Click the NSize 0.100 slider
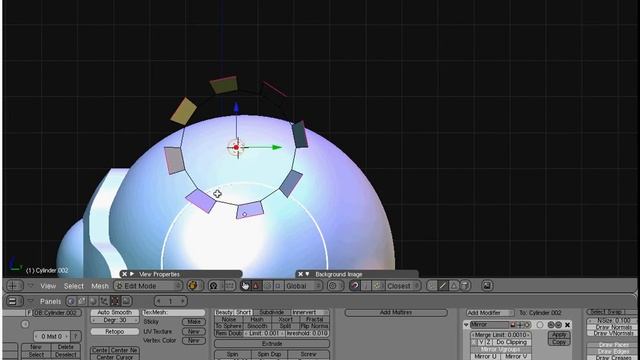This screenshot has width=640, height=360. (613, 321)
